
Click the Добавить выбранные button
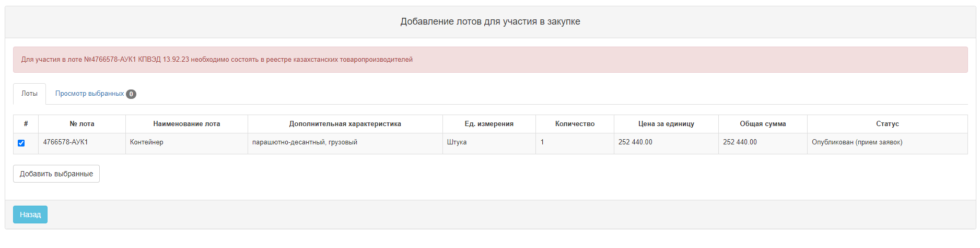[x=56, y=174]
